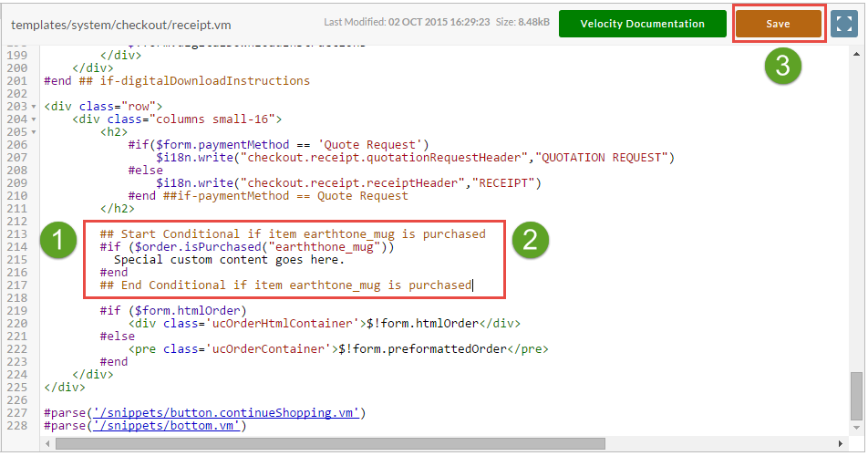
Task: Click the file path templates/system/checkout/receipt.vm
Action: tap(121, 25)
